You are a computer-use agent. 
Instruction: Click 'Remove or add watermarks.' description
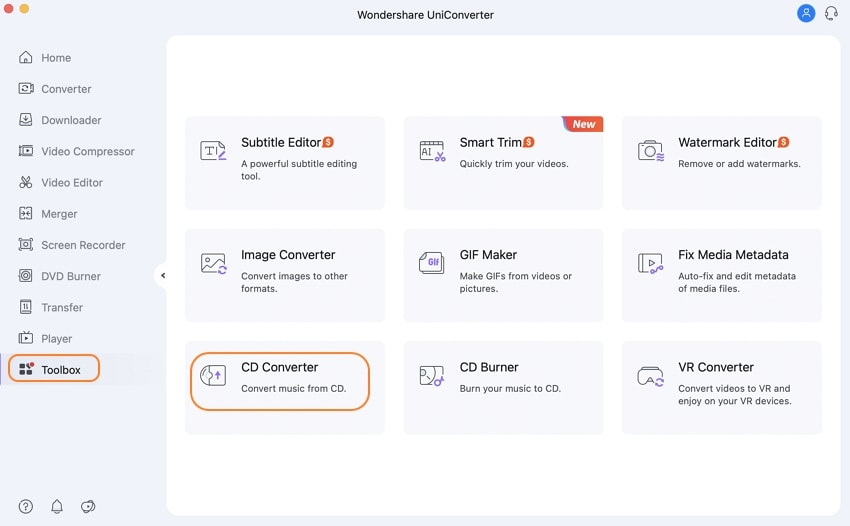[x=739, y=164]
